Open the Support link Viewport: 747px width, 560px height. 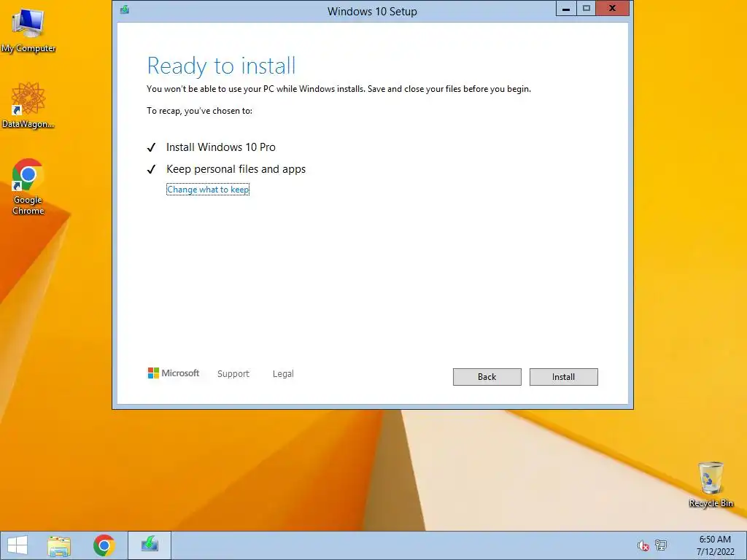tap(233, 374)
